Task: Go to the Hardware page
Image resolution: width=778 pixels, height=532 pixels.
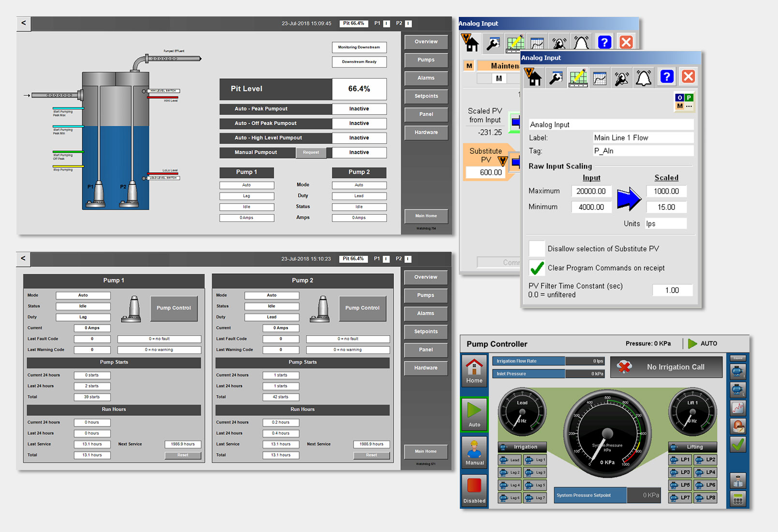Action: 426,132
